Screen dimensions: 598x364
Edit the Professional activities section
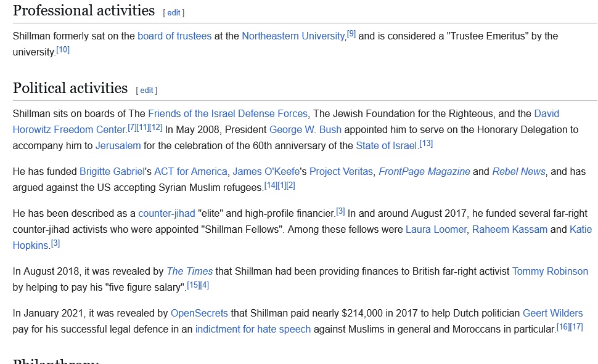tap(174, 13)
